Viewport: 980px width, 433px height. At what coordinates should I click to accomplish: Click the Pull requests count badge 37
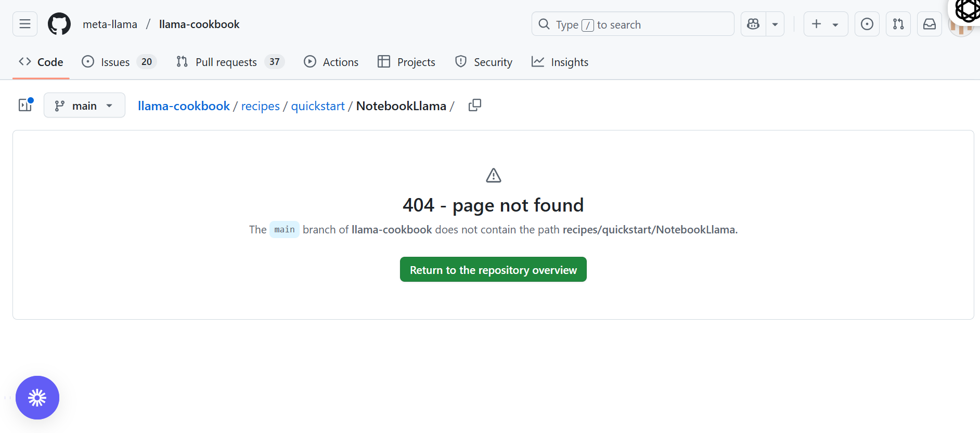pos(275,62)
